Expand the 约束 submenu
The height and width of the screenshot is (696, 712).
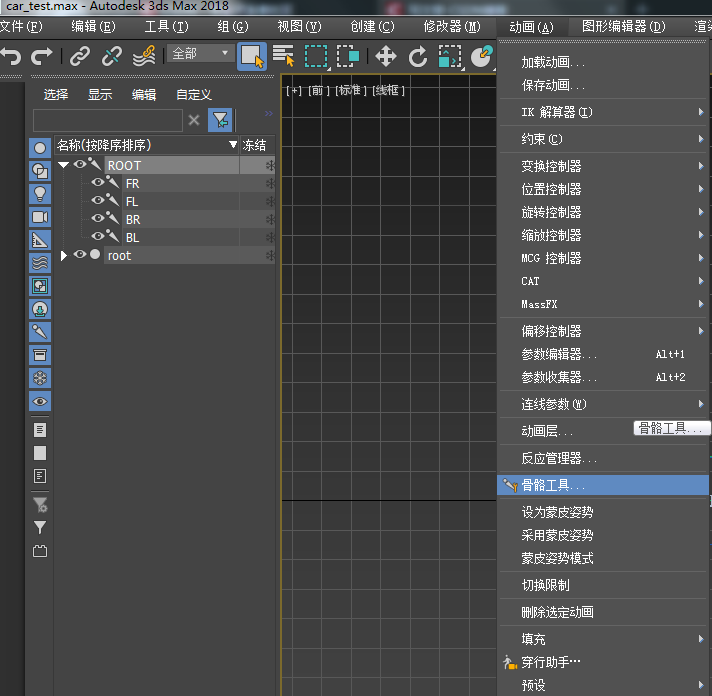604,139
